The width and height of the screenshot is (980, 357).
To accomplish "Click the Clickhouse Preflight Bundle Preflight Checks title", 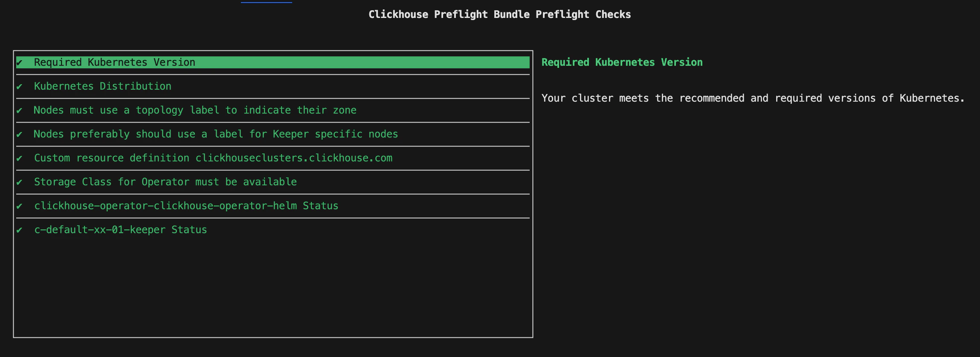I will 500,15.
